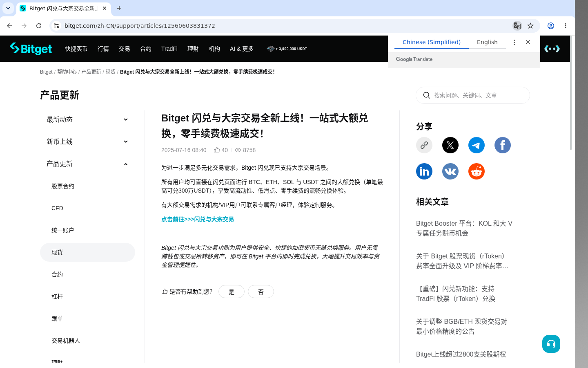
Task: Select 统一账户 in sidebar
Action: click(87, 230)
